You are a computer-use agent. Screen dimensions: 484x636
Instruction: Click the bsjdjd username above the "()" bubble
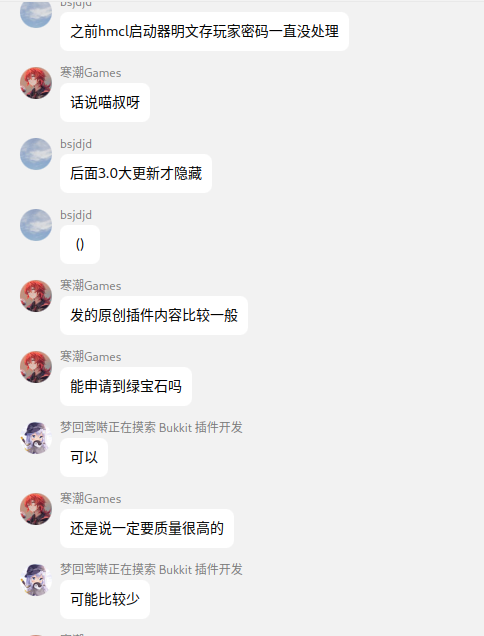pos(76,215)
